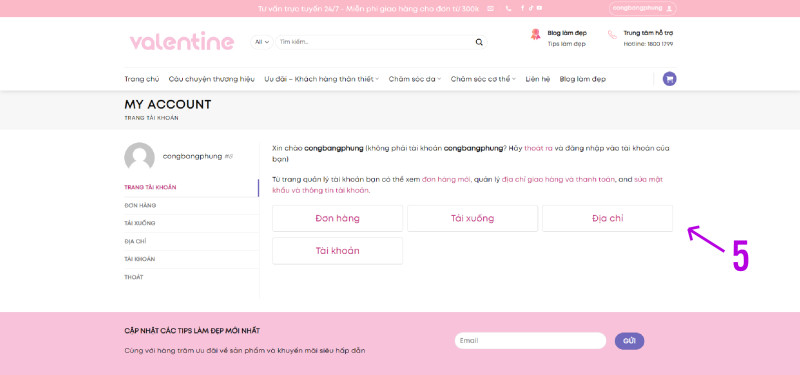Open the YouTube icon in top bar
The height and width of the screenshot is (375, 800).
click(x=539, y=8)
